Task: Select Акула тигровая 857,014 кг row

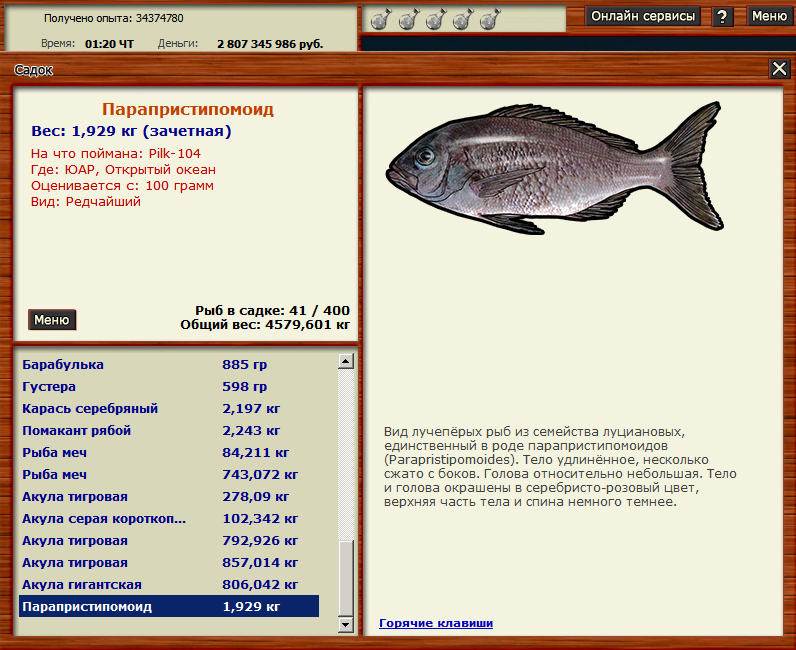Action: pos(169,563)
